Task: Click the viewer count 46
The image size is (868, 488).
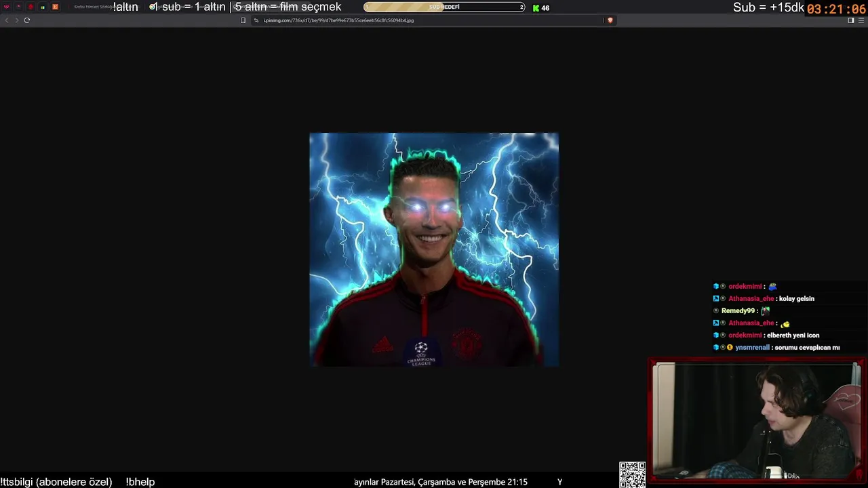Action: click(545, 8)
